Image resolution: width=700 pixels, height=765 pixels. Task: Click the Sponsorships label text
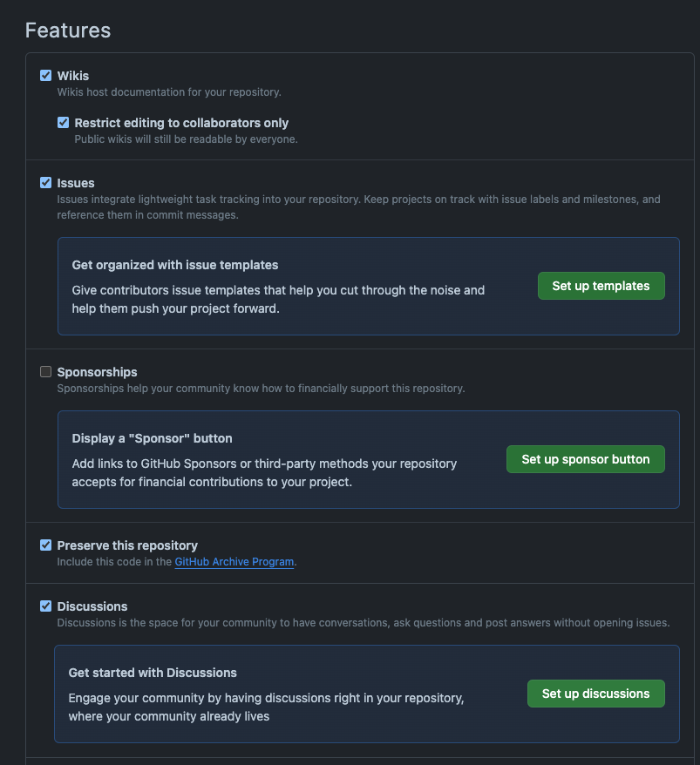97,372
